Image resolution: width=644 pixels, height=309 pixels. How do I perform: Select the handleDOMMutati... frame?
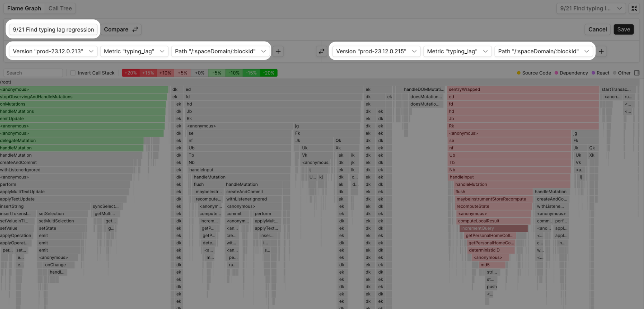click(x=424, y=89)
